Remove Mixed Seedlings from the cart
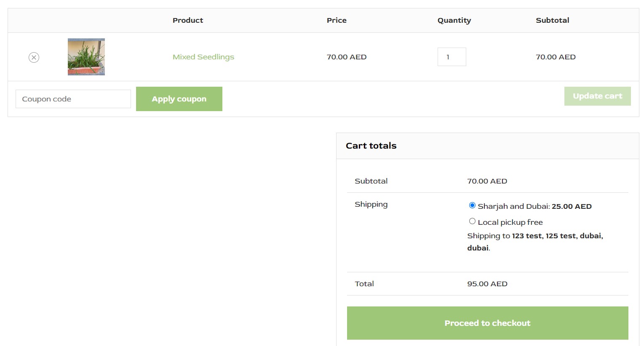 tap(34, 57)
